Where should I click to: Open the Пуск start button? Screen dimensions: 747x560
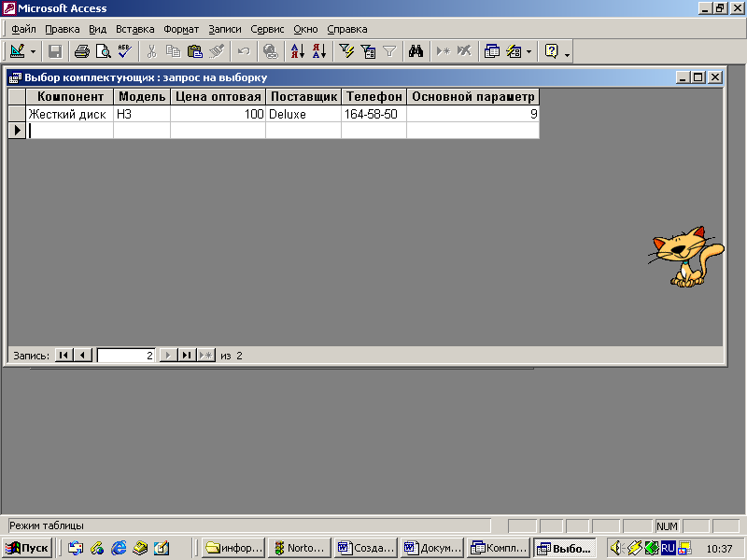(x=27, y=548)
